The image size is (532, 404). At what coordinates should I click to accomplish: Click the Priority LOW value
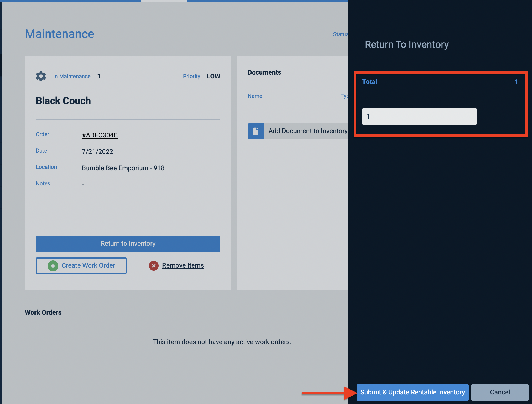click(213, 76)
